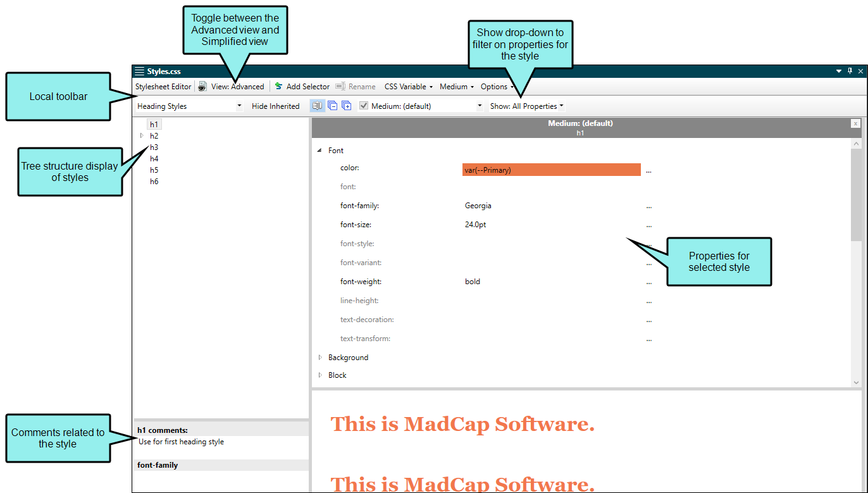Close the Medium (default) header with x
The height and width of the screenshot is (493, 868).
pos(855,124)
